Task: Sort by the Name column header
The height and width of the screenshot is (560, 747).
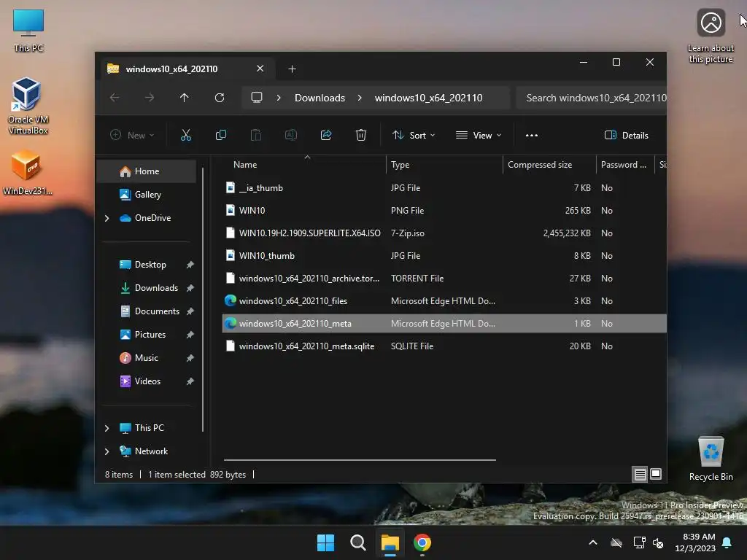Action: [305, 165]
